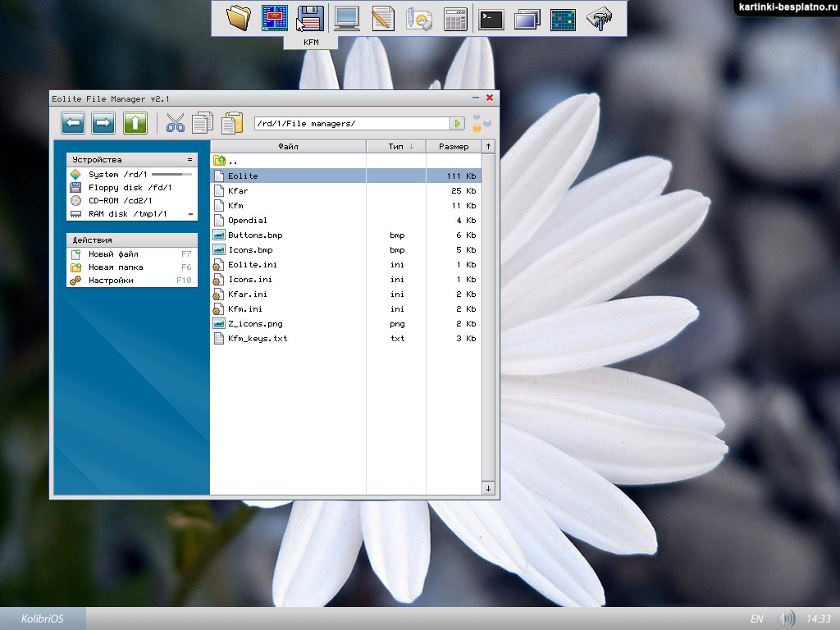Click the Back arrow navigation button

click(73, 123)
